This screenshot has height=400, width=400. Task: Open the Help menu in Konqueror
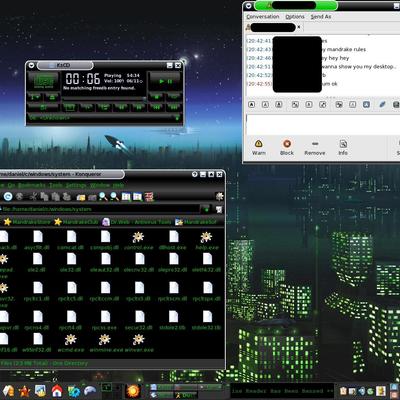(118, 185)
